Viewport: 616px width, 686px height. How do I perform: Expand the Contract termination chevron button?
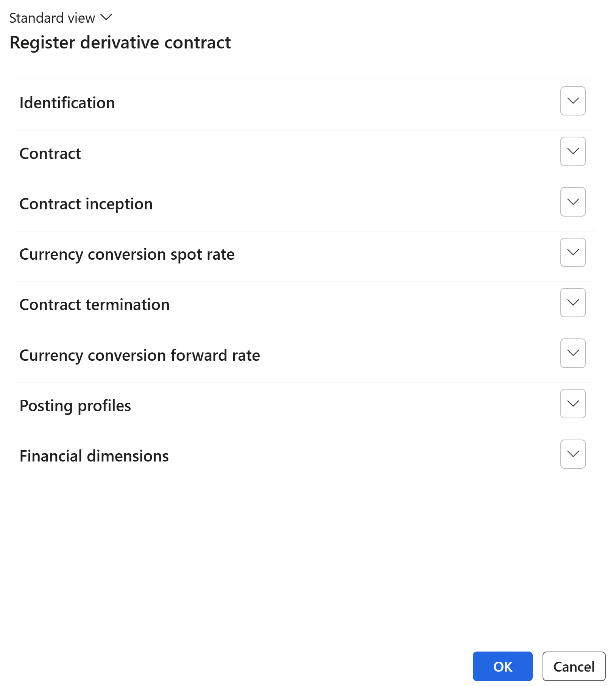click(x=572, y=302)
